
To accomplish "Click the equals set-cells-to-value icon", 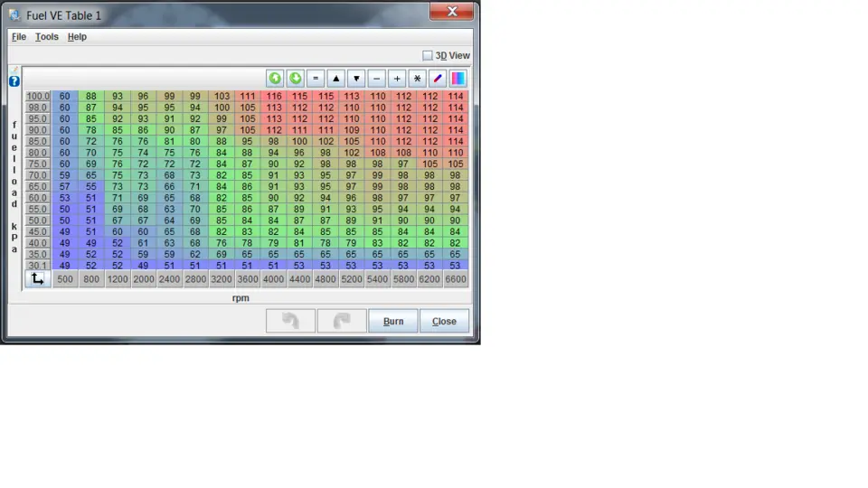I will (316, 79).
